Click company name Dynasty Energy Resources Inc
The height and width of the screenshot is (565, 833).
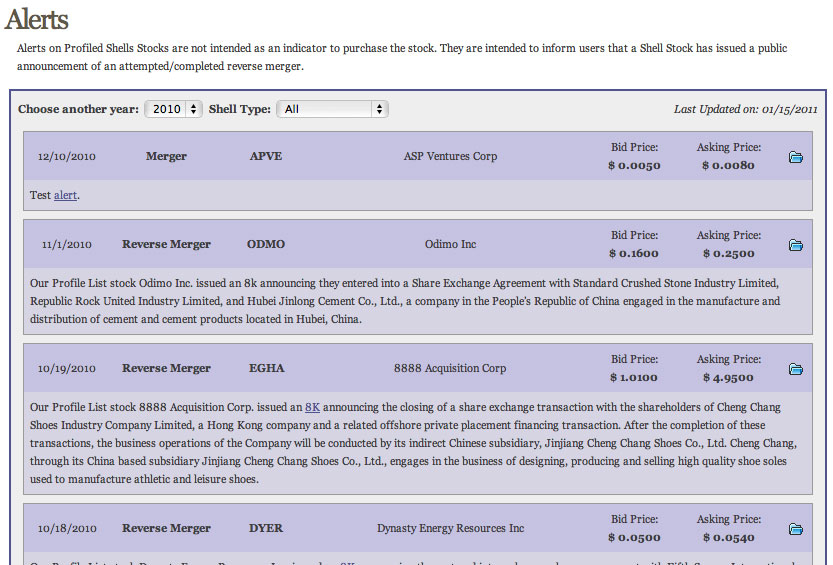(x=450, y=528)
